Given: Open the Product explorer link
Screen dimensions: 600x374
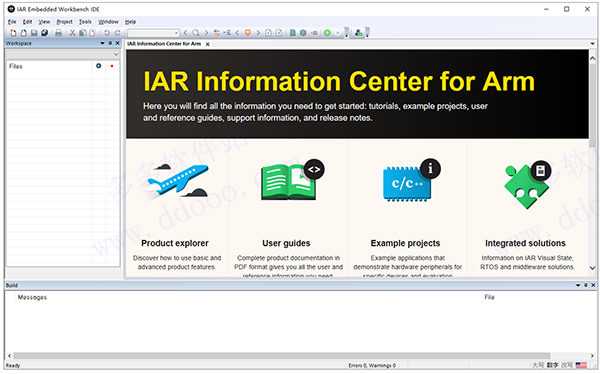Looking at the screenshot, I should click(x=175, y=243).
